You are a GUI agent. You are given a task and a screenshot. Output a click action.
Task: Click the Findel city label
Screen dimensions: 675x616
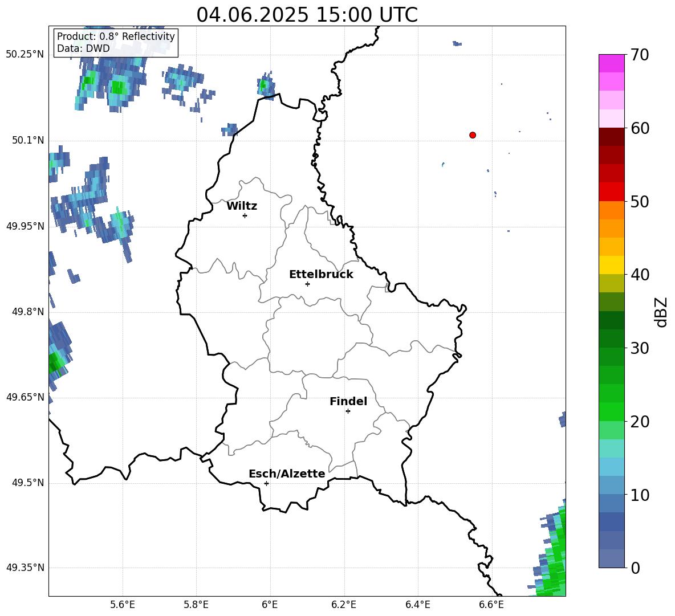click(348, 401)
